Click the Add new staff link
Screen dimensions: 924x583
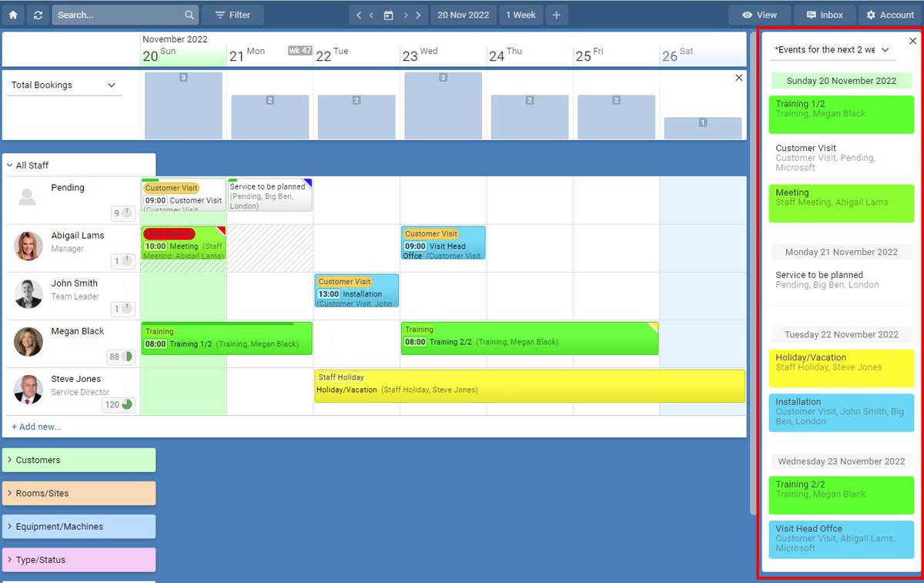pyautogui.click(x=36, y=426)
